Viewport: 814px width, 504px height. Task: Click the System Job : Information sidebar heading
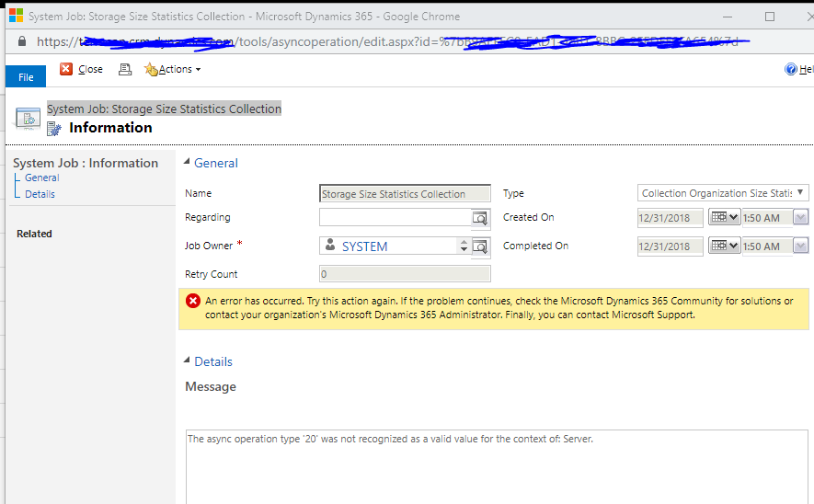pyautogui.click(x=86, y=163)
